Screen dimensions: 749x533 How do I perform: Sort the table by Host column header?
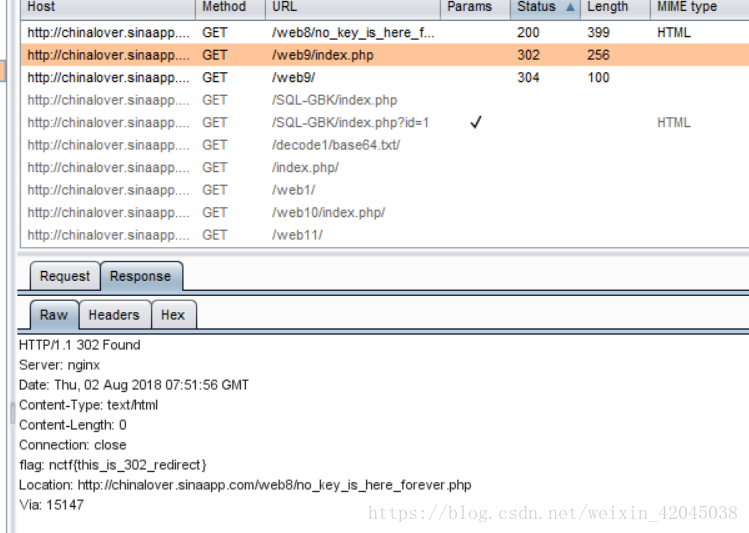108,8
